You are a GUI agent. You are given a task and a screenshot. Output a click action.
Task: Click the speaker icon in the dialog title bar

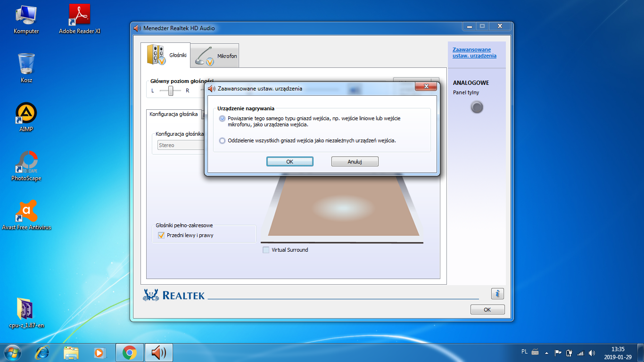pyautogui.click(x=212, y=88)
